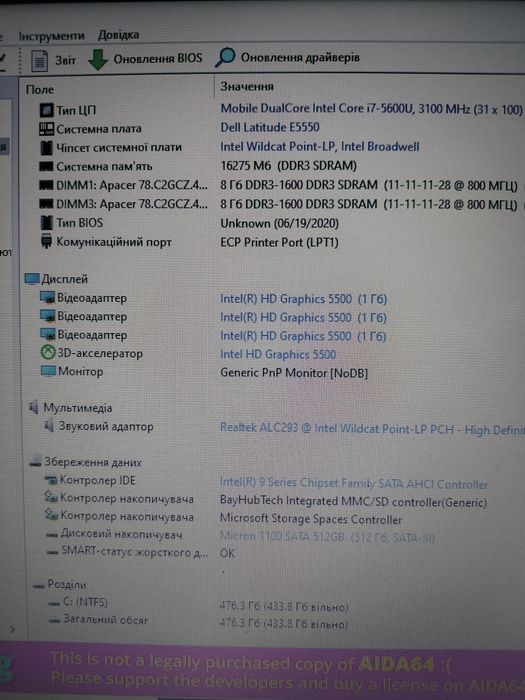525x700 pixels.
Task: Open the Intel HD Graphics 5500 accelerator link
Action: [x=278, y=354]
